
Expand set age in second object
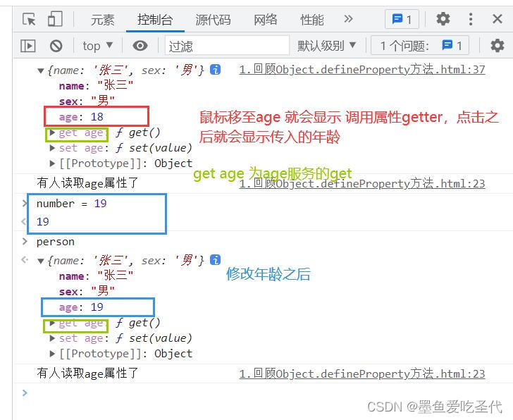click(52, 338)
